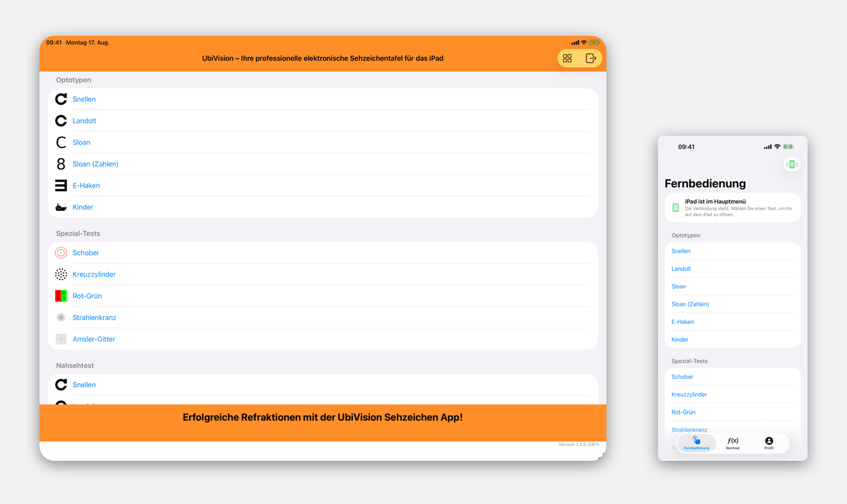The height and width of the screenshot is (504, 847).
Task: Choose Sloan (Zahlen) on the iPhone
Action: pos(733,304)
